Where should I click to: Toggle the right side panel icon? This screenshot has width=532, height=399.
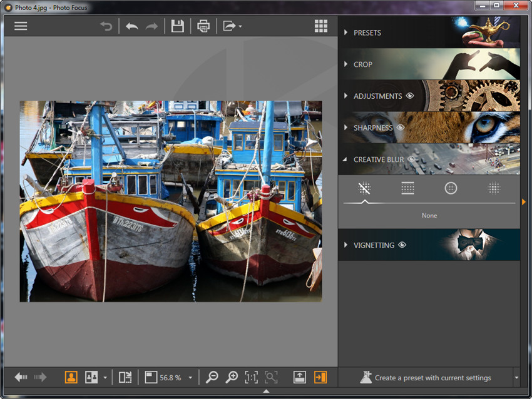point(320,377)
